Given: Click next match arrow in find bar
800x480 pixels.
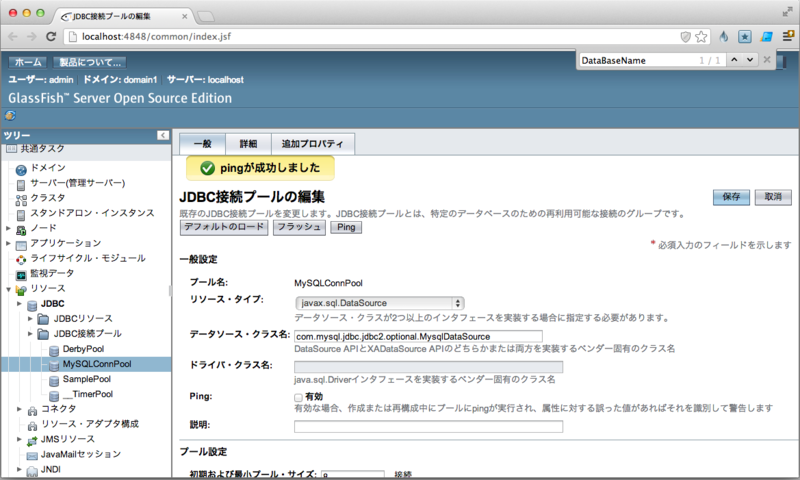Looking at the screenshot, I should (753, 60).
